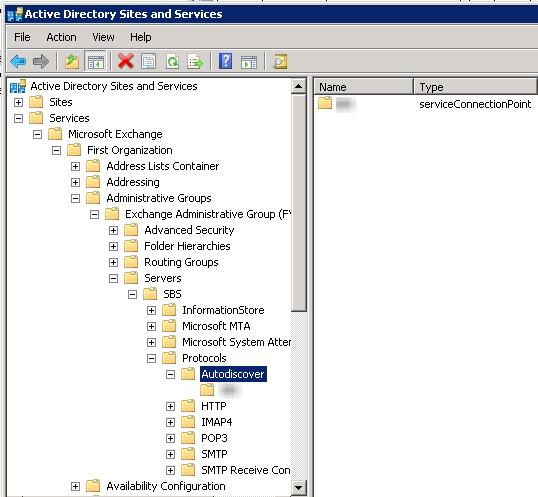
Task: Collapse the Administrative Groups node
Action: 75,198
